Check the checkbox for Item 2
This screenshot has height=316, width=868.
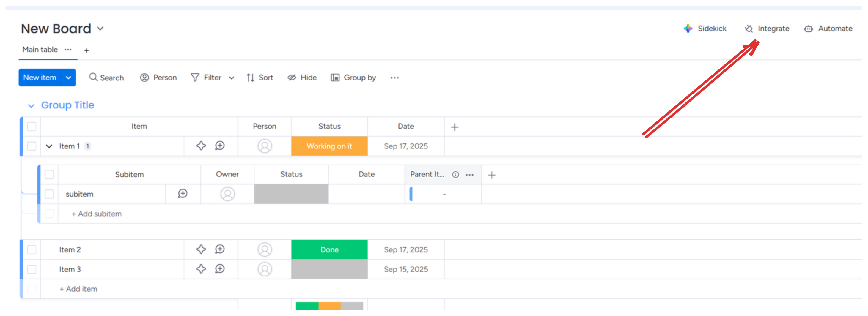[x=32, y=250]
